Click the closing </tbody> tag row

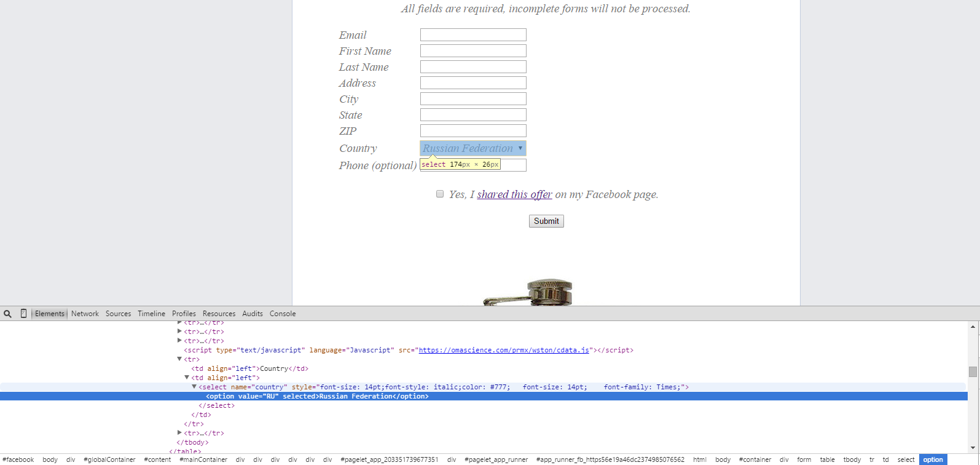(x=192, y=442)
